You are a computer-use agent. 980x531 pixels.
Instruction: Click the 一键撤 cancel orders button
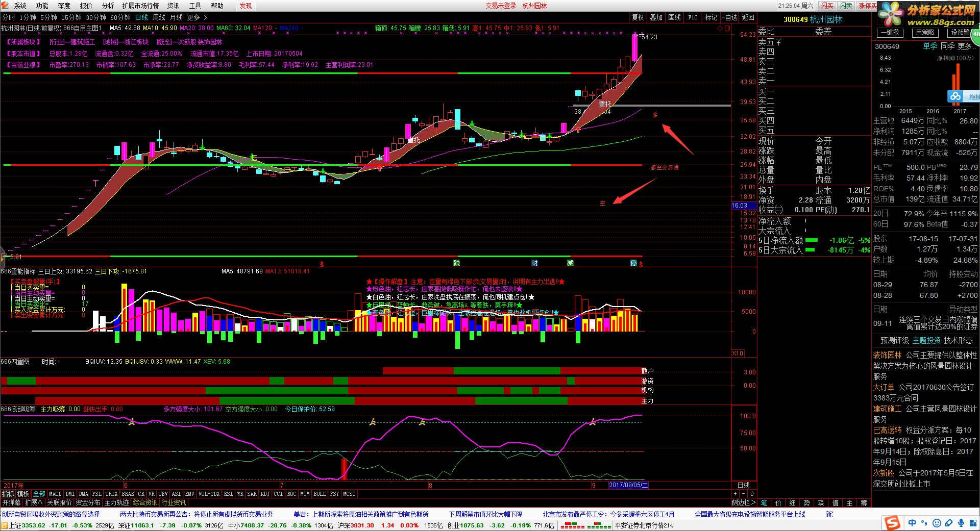pyautogui.click(x=890, y=32)
